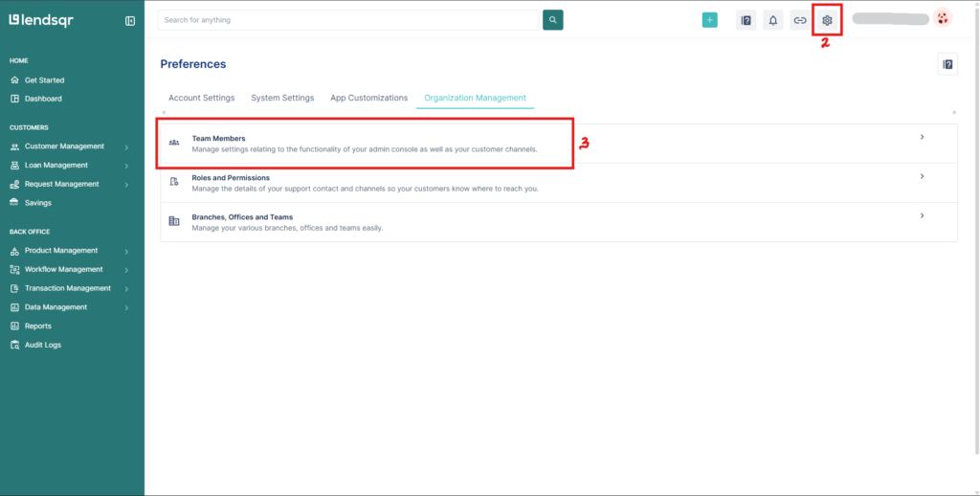Screen dimensions: 980x496
Task: Click the link icon in top bar
Action: [x=800, y=20]
